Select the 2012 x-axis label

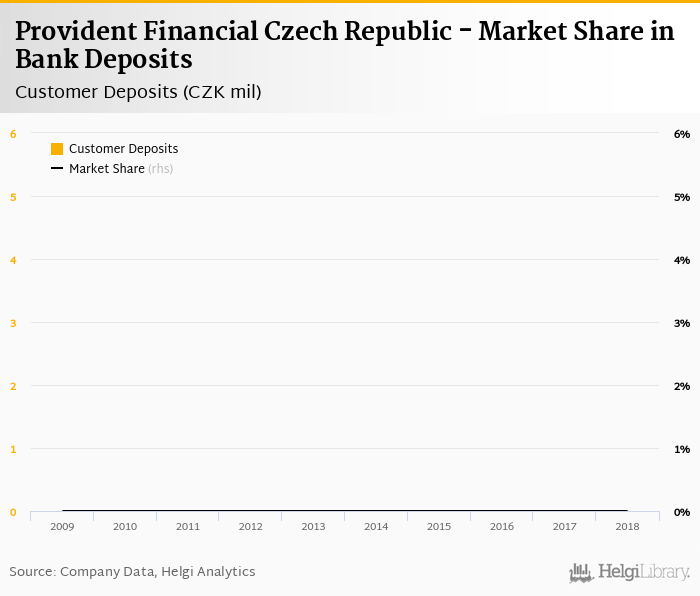(x=250, y=526)
